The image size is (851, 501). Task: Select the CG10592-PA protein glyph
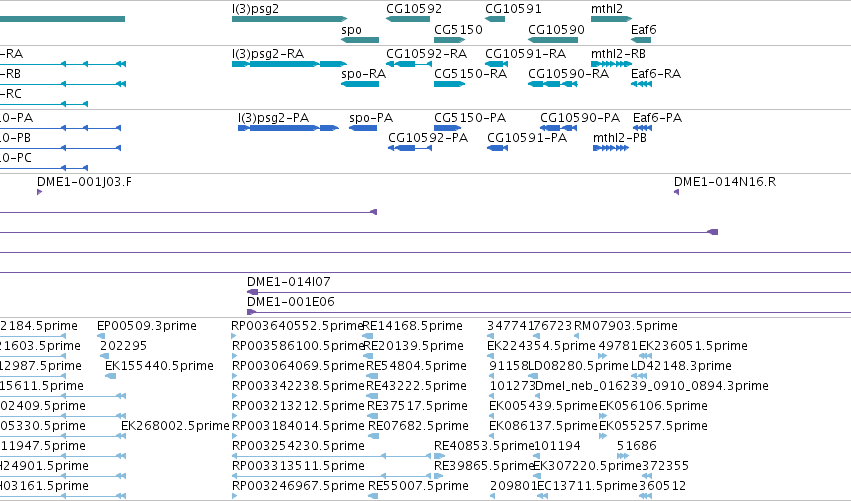(410, 148)
